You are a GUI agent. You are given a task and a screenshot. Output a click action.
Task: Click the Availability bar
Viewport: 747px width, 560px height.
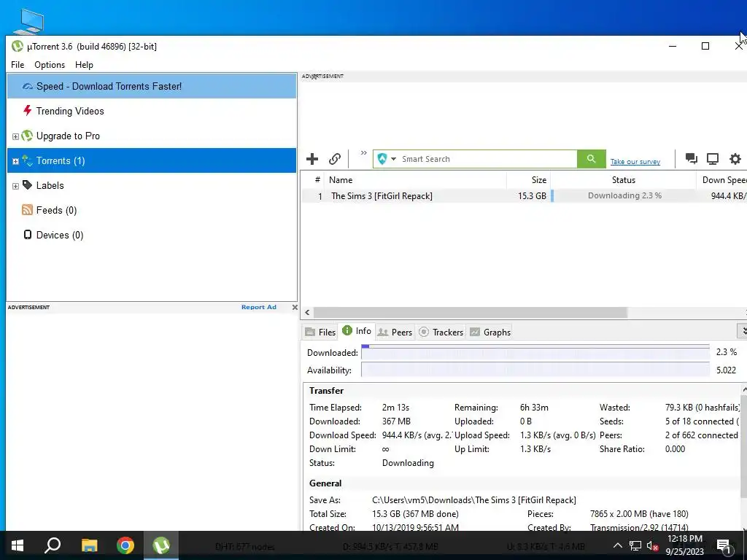[x=535, y=370]
